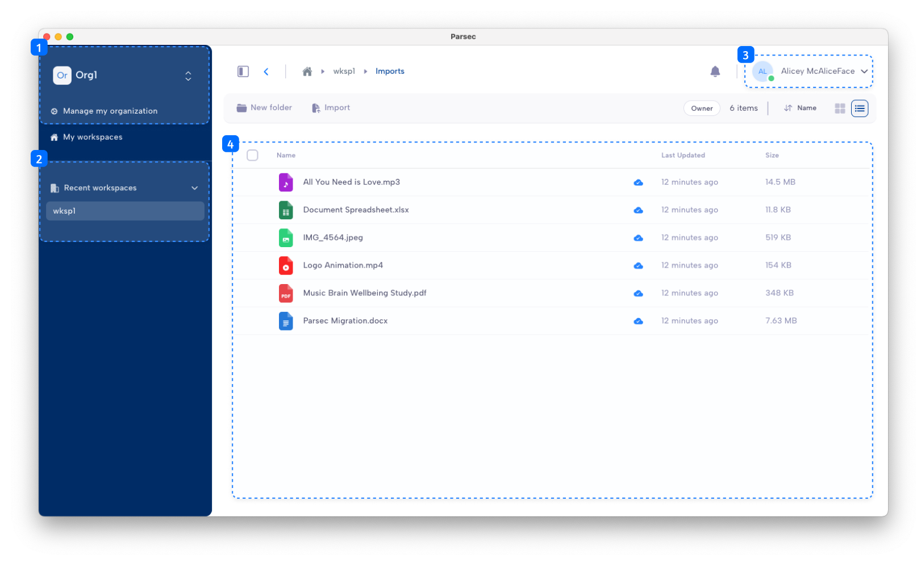917x588 pixels.
Task: Sort by Last Updated column header
Action: 683,155
